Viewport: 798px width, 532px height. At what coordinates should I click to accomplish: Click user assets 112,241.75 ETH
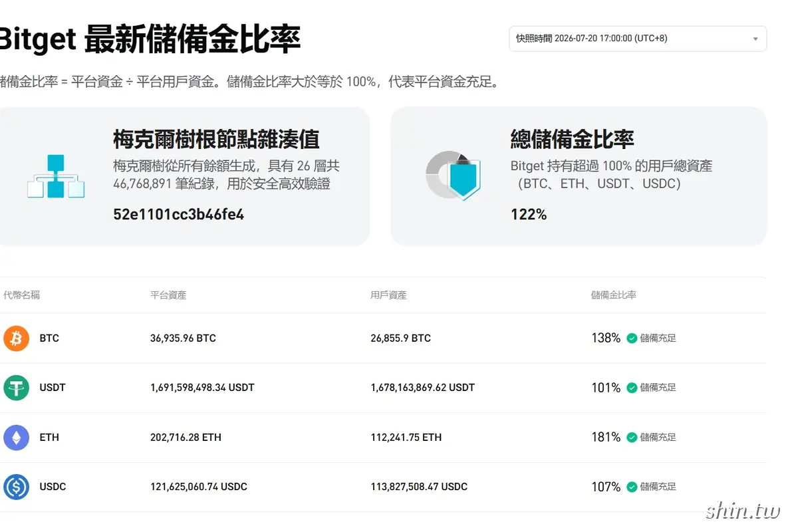pos(406,438)
